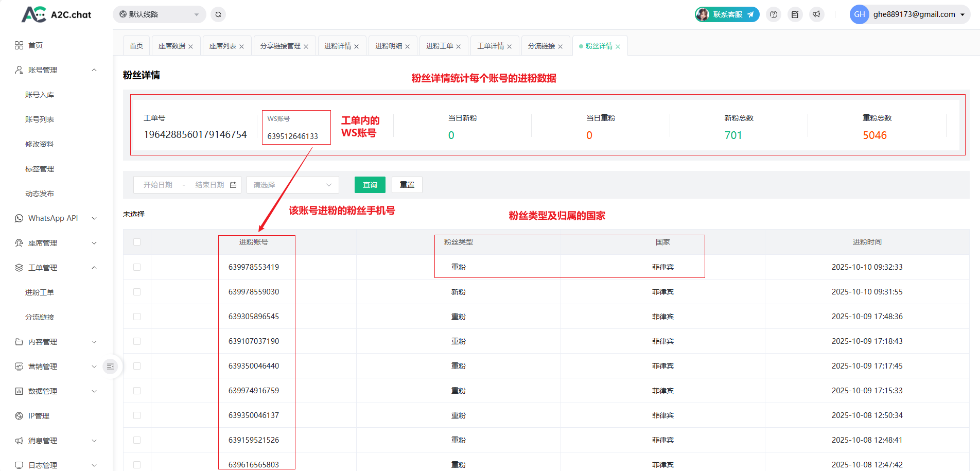Check the row for 639978553419
Viewport: 980px width, 471px height.
coord(137,267)
